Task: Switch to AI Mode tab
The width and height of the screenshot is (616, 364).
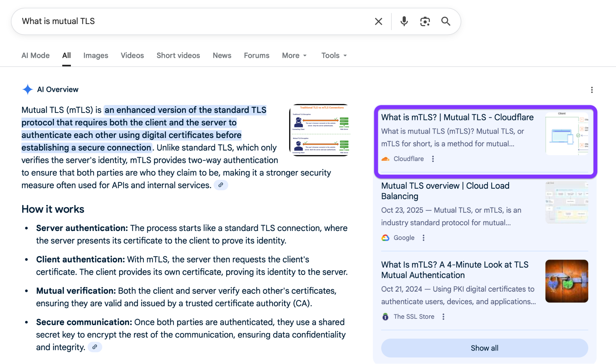Action: tap(35, 55)
